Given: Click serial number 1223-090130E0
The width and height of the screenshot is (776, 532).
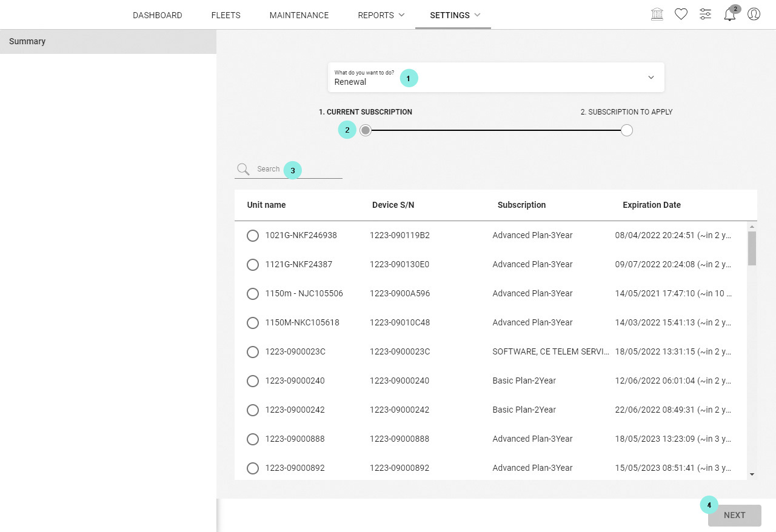Looking at the screenshot, I should click(400, 264).
